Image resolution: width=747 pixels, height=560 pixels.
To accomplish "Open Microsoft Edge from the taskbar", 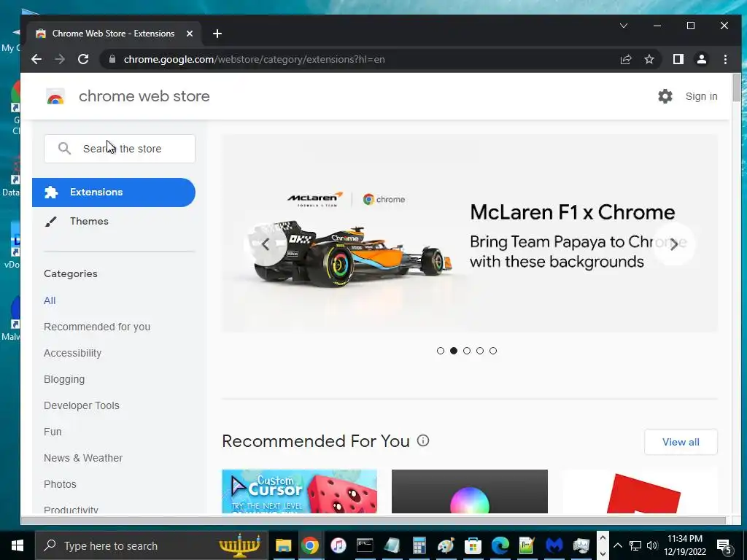I will coord(500,545).
